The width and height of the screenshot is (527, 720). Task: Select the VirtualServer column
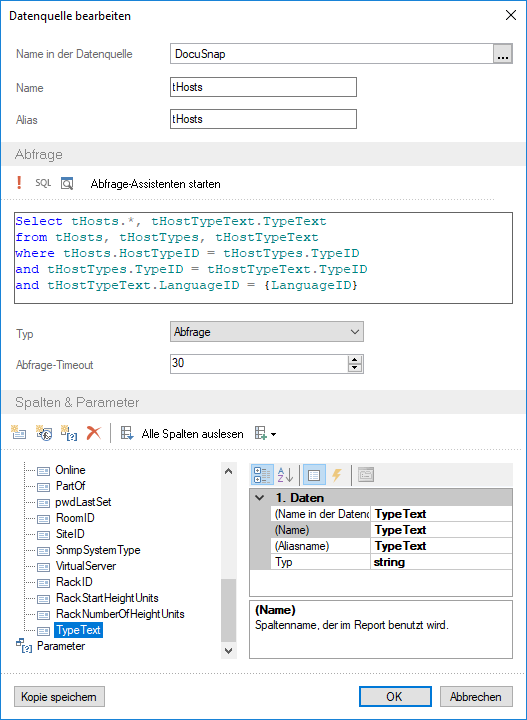pos(86,566)
